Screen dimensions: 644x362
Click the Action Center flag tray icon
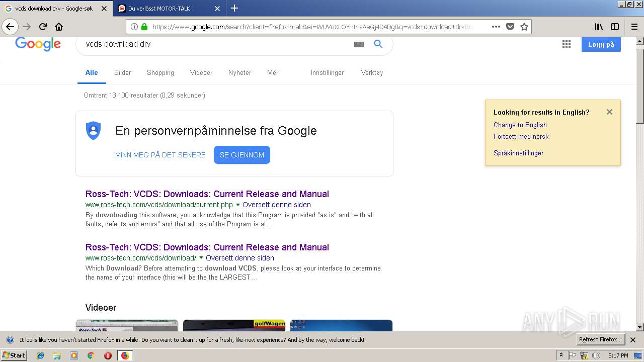click(573, 355)
